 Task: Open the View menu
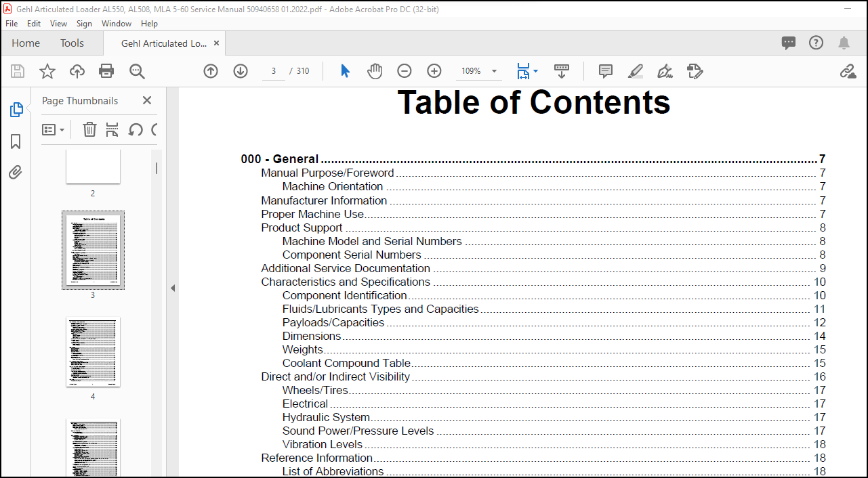pyautogui.click(x=58, y=23)
